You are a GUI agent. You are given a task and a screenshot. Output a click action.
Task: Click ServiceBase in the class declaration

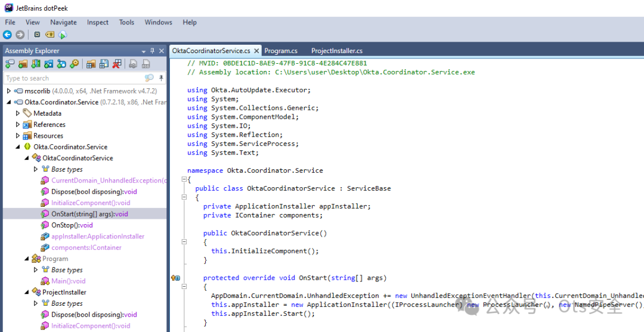click(x=369, y=188)
